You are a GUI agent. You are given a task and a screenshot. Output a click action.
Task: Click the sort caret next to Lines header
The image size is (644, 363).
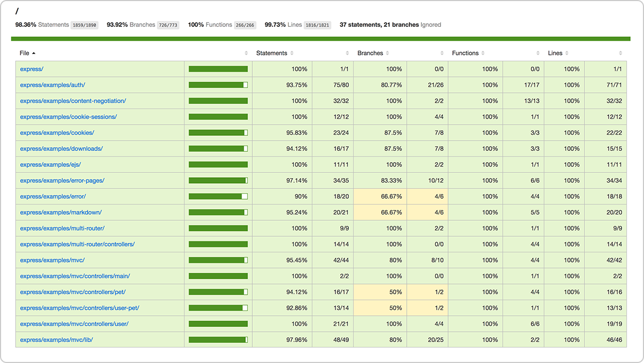pos(566,53)
